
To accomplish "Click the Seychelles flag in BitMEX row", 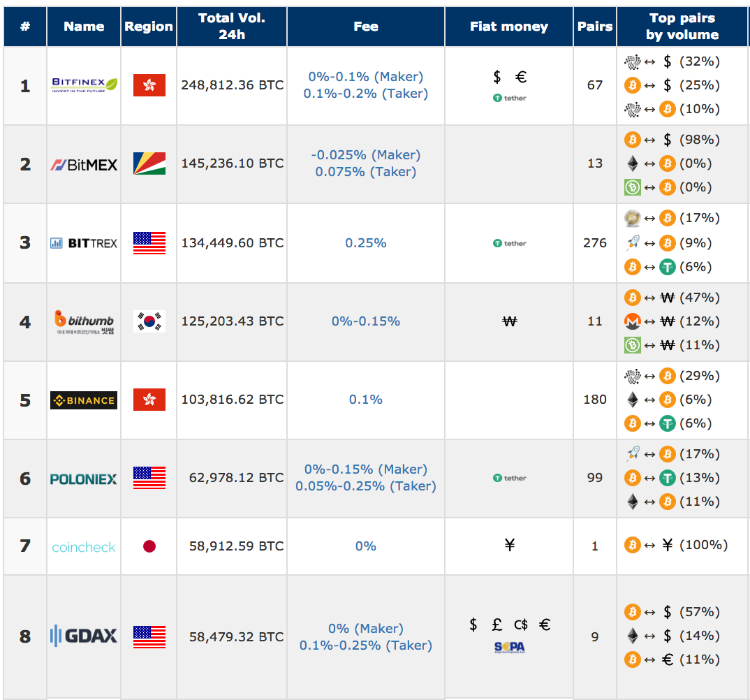I will click(149, 163).
